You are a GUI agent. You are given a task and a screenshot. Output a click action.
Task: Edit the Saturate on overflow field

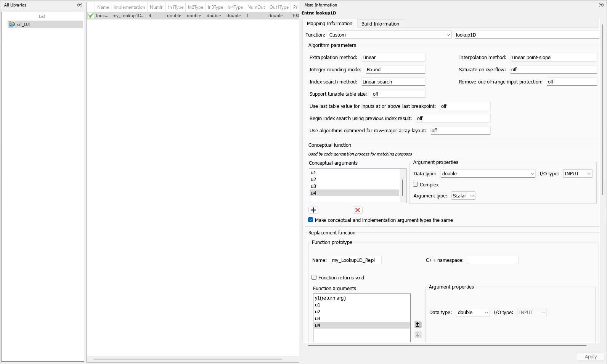point(554,69)
